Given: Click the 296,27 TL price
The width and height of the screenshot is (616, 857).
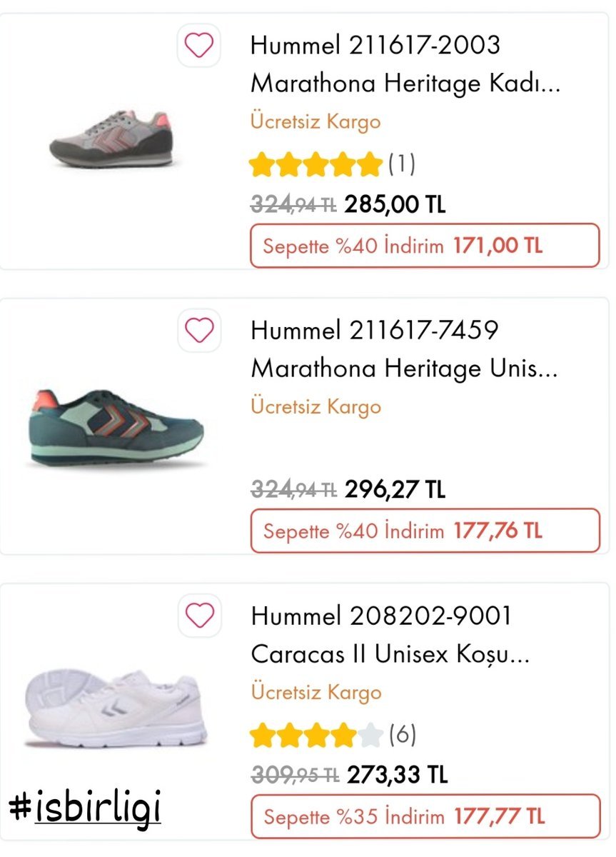Looking at the screenshot, I should pyautogui.click(x=395, y=490).
